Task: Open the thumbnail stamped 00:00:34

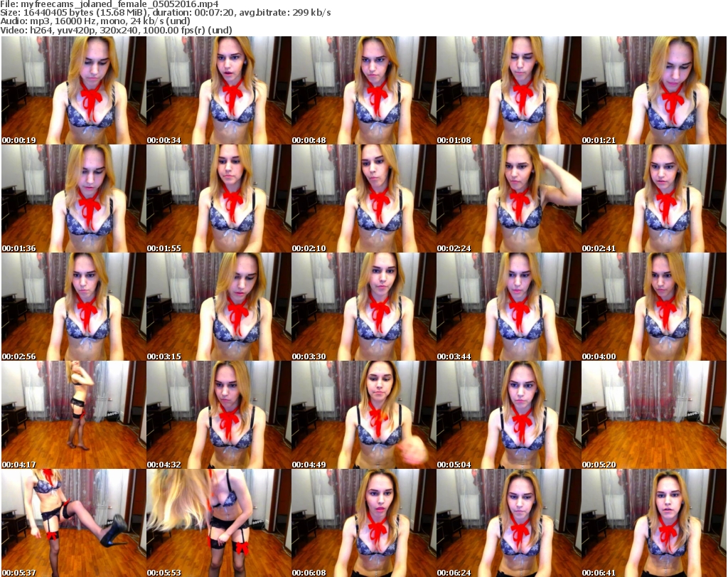Action: tap(219, 90)
